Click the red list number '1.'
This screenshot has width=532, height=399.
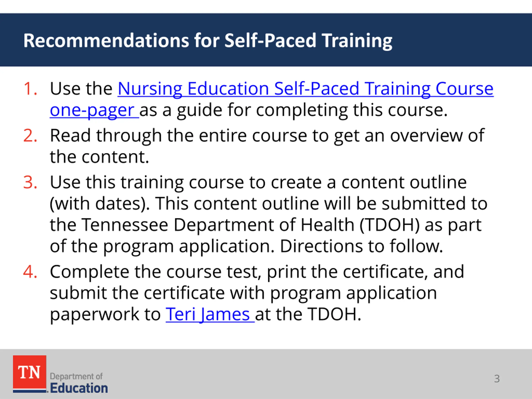pos(30,89)
